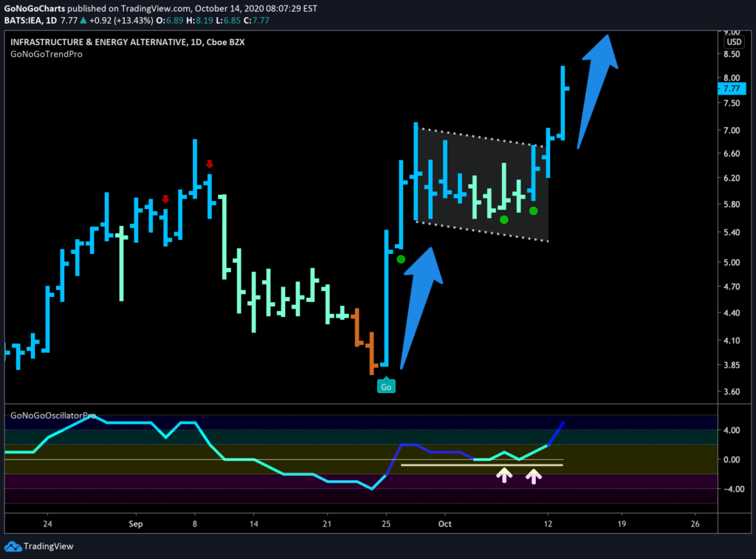Click the 3.85 price axis label
756x559 pixels.
732,365
